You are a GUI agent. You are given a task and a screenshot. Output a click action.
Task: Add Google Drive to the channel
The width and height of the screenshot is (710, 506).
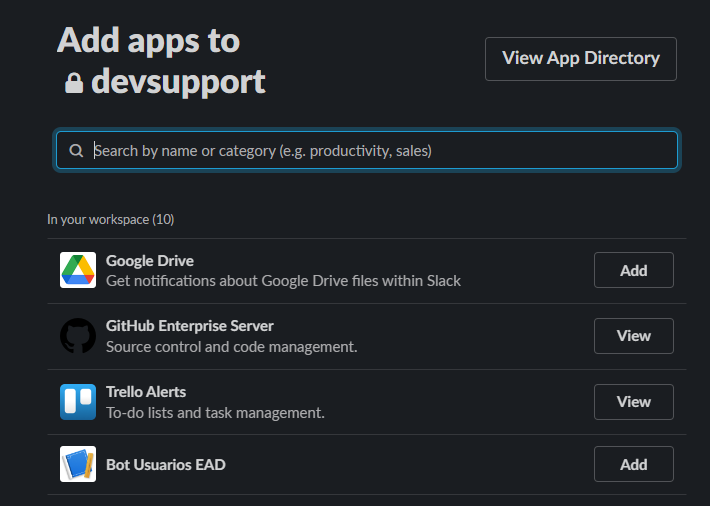(634, 270)
